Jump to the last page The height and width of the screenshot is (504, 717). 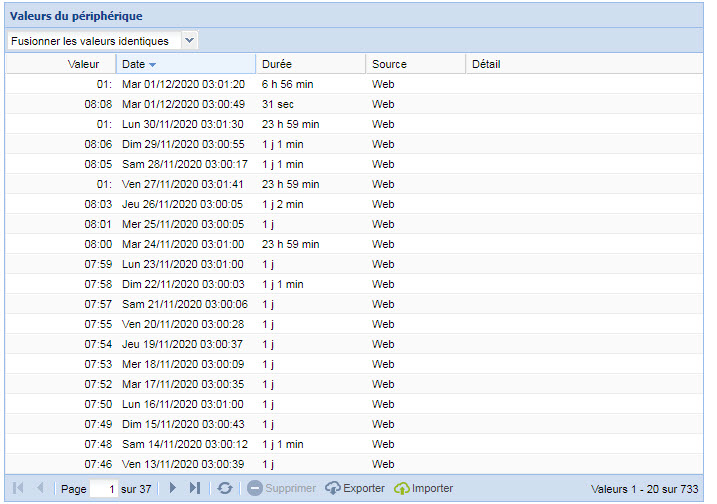pyautogui.click(x=195, y=488)
